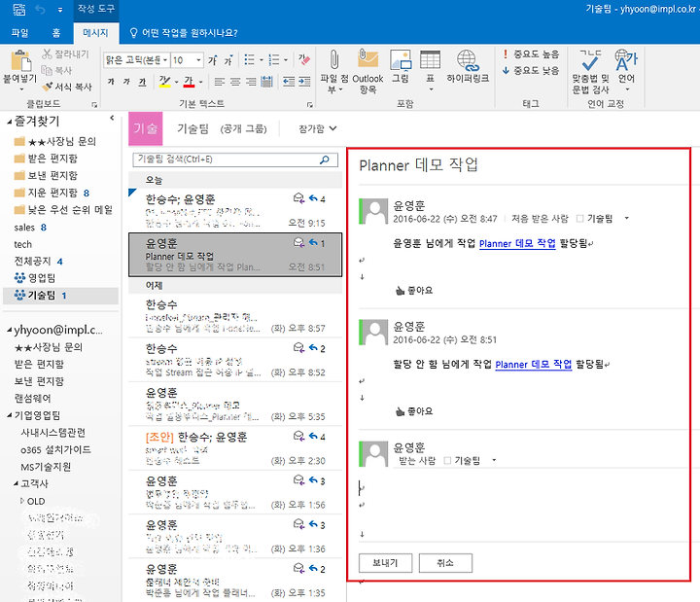Click the Justify / distribute text icon
This screenshot has width=700, height=602.
267,82
